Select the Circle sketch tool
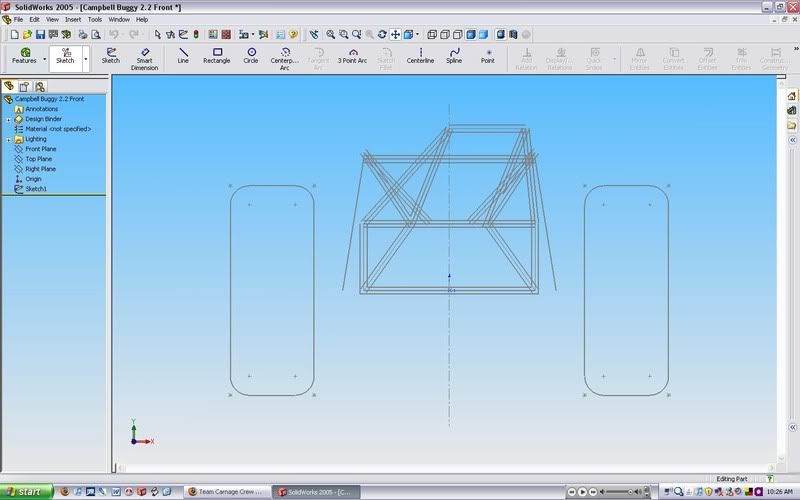Image resolution: width=800 pixels, height=500 pixels. coord(251,56)
